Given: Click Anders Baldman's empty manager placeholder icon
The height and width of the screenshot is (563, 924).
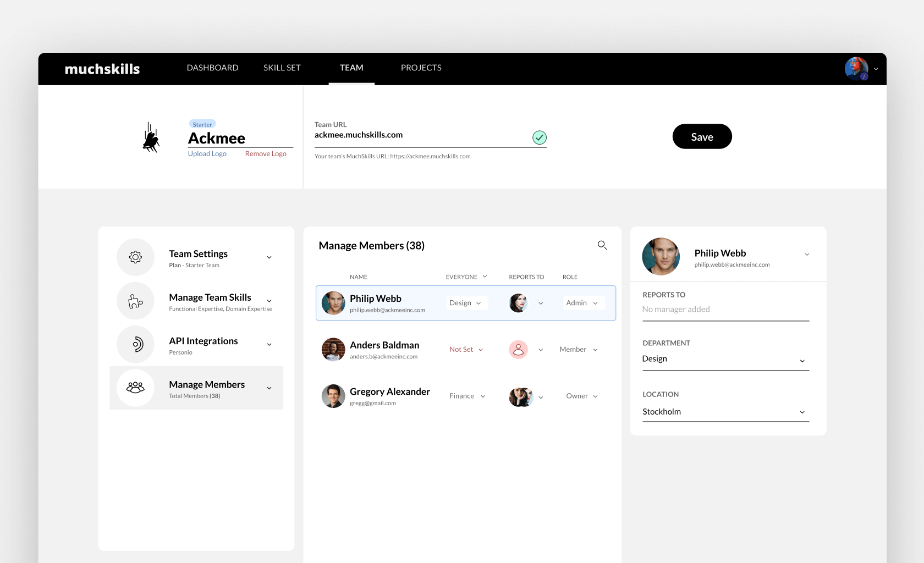Looking at the screenshot, I should click(518, 349).
